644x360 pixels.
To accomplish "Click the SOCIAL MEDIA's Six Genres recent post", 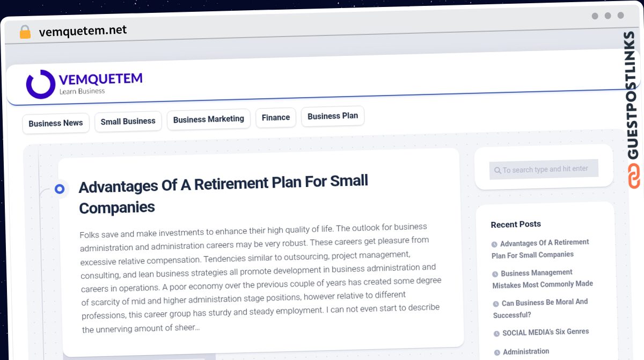I will coord(546,332).
